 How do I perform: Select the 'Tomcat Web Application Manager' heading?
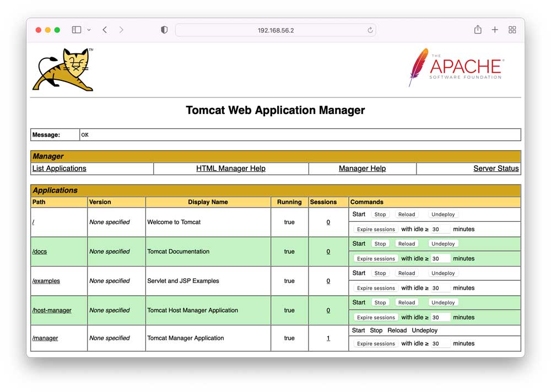[275, 110]
